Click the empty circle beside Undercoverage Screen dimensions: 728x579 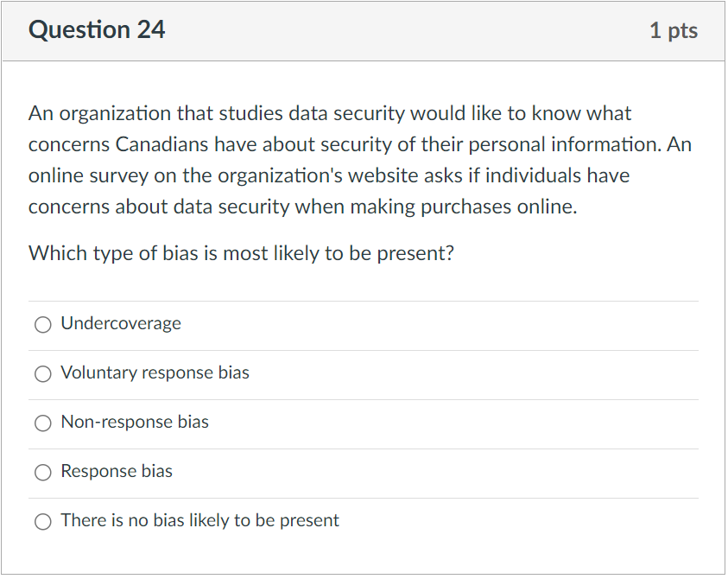42,324
